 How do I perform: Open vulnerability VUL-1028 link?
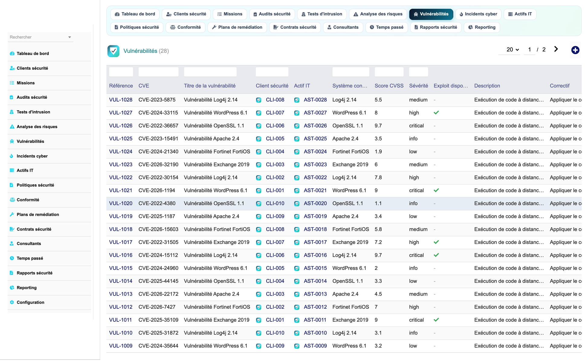pyautogui.click(x=121, y=100)
